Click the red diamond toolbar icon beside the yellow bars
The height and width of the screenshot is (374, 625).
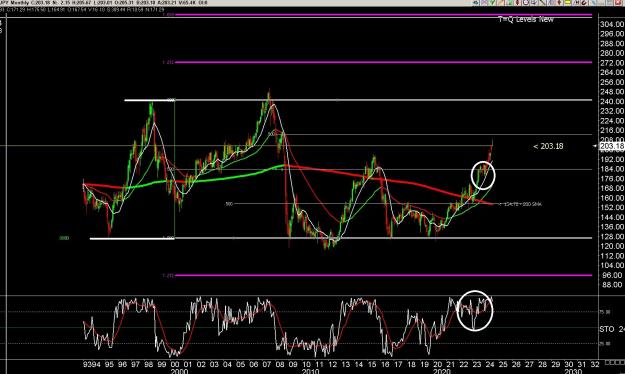559,2
